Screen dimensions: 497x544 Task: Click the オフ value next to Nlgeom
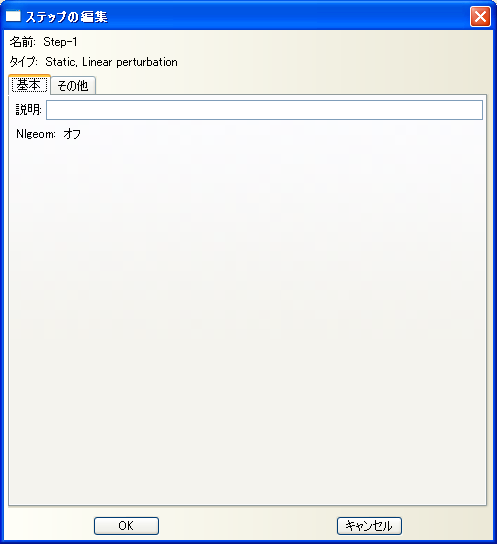72,134
